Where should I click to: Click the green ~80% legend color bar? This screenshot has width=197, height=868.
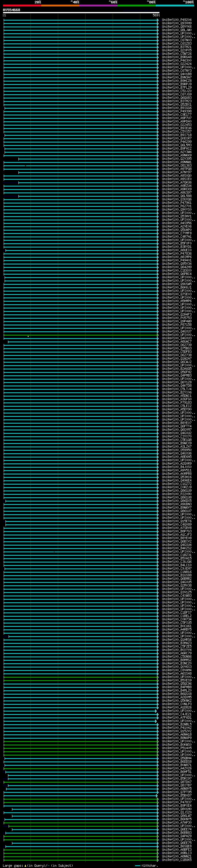pos(137,6)
